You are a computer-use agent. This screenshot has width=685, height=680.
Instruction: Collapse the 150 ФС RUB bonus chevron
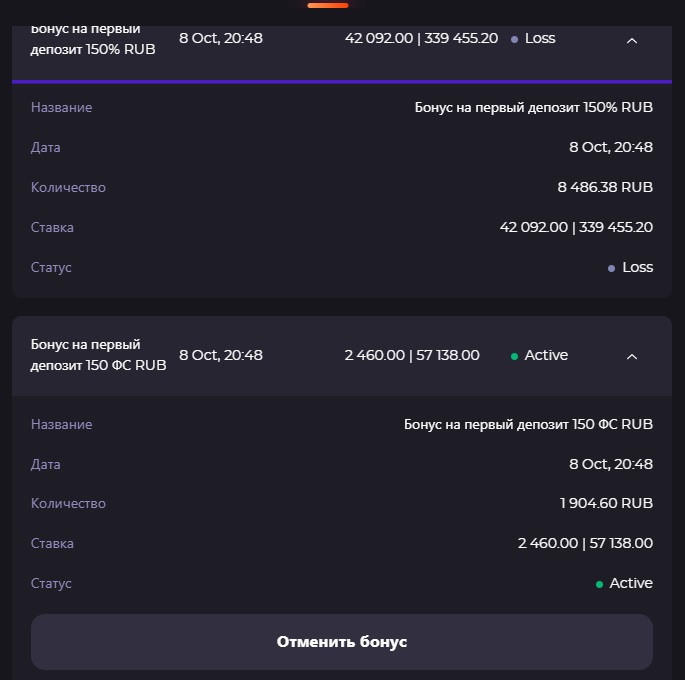pos(631,356)
